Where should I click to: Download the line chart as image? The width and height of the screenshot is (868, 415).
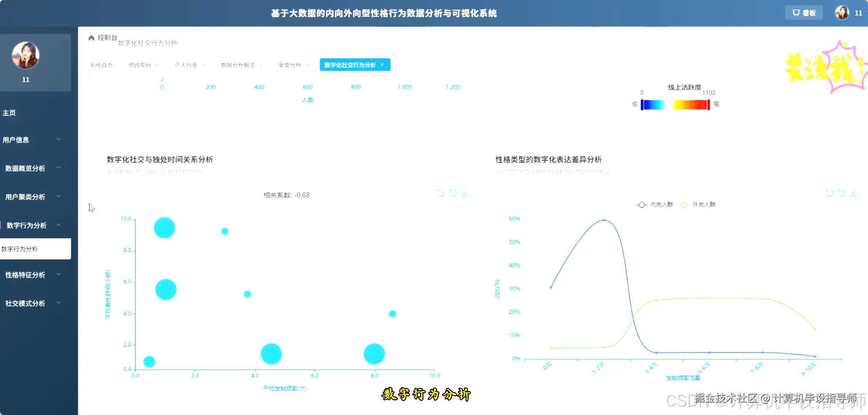point(853,193)
